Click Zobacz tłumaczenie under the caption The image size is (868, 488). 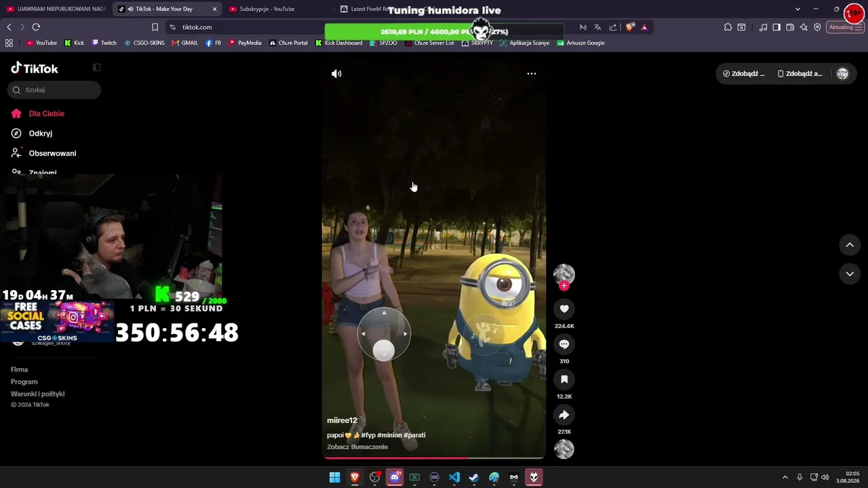[x=357, y=447]
